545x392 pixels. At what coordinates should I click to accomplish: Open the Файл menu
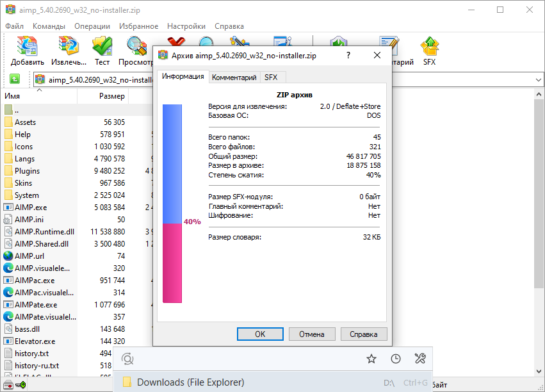click(x=14, y=26)
